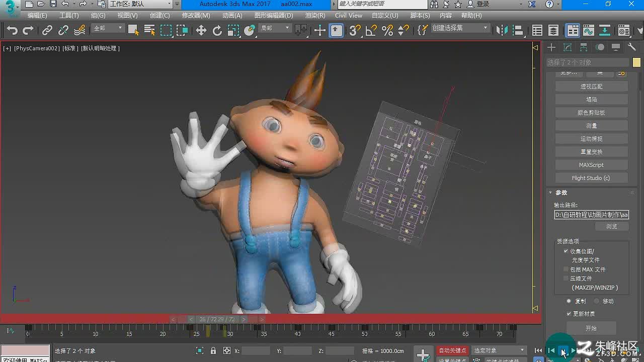Enable the 压缩文件 checkbox

(x=566, y=278)
